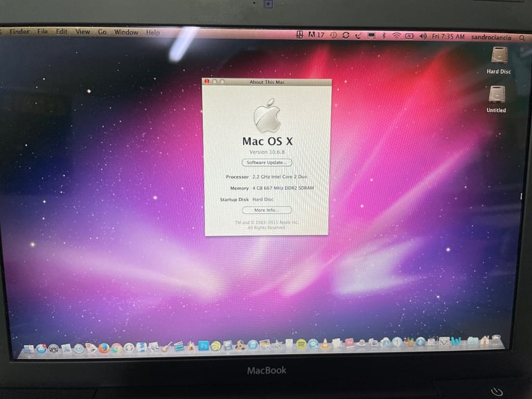Open the Finder menu
This screenshot has width=532, height=399.
coord(19,32)
